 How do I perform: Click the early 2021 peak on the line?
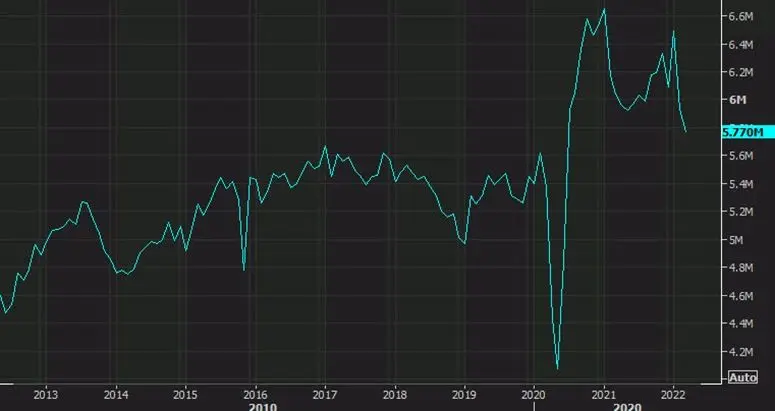604,9
